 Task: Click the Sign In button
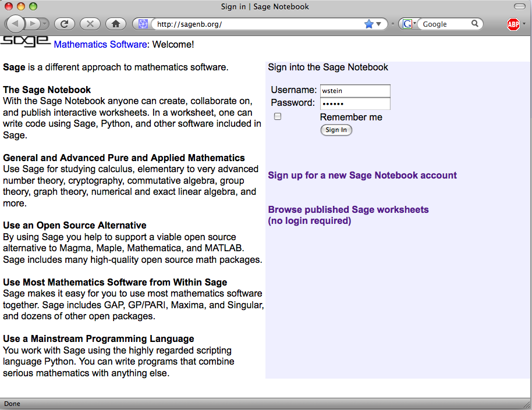336,130
